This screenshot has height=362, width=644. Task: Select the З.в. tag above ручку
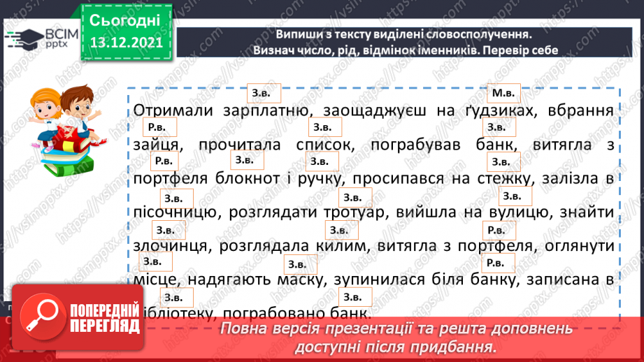(x=322, y=161)
